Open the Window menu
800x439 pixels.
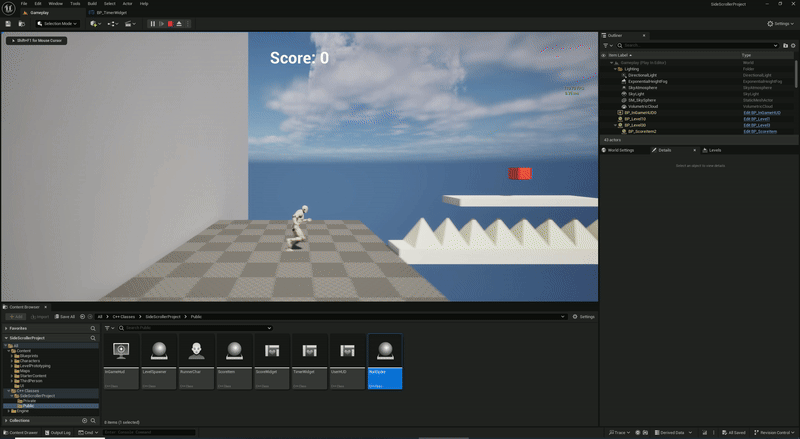56,4
